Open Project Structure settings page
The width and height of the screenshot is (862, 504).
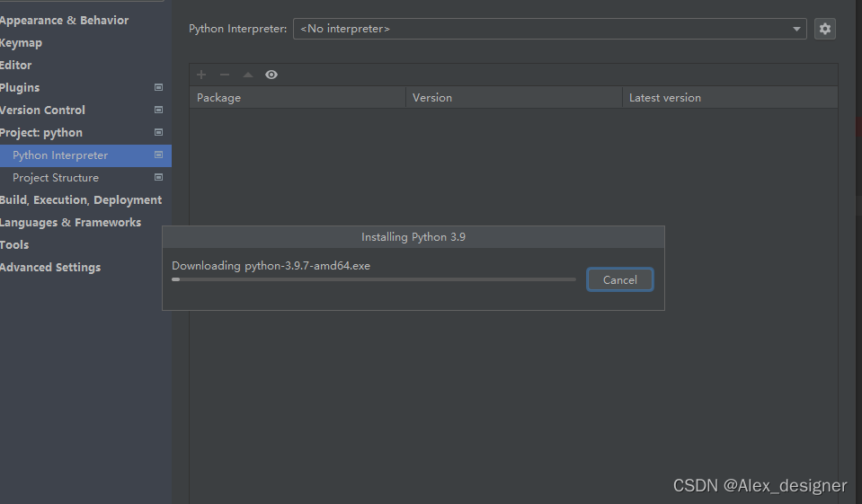click(x=56, y=178)
